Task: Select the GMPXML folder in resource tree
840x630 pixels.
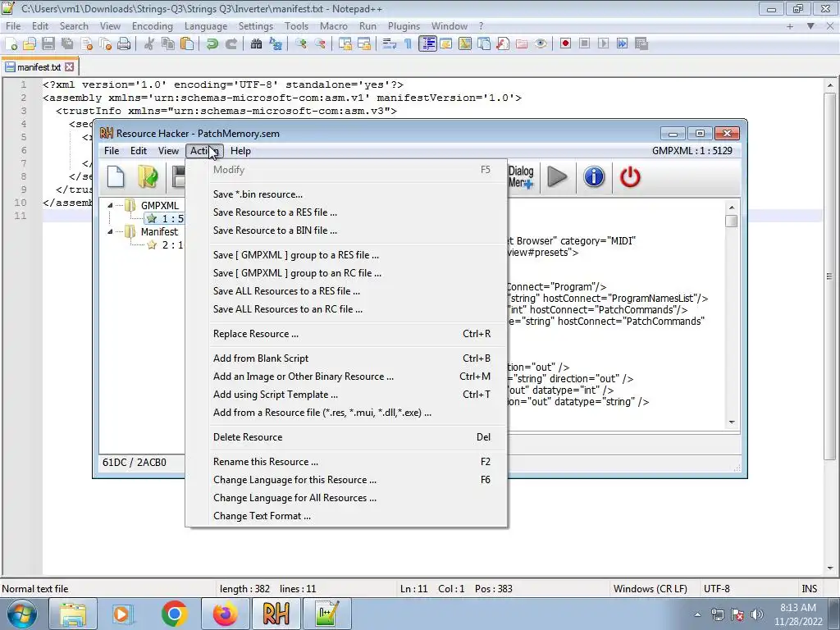Action: pyautogui.click(x=153, y=205)
